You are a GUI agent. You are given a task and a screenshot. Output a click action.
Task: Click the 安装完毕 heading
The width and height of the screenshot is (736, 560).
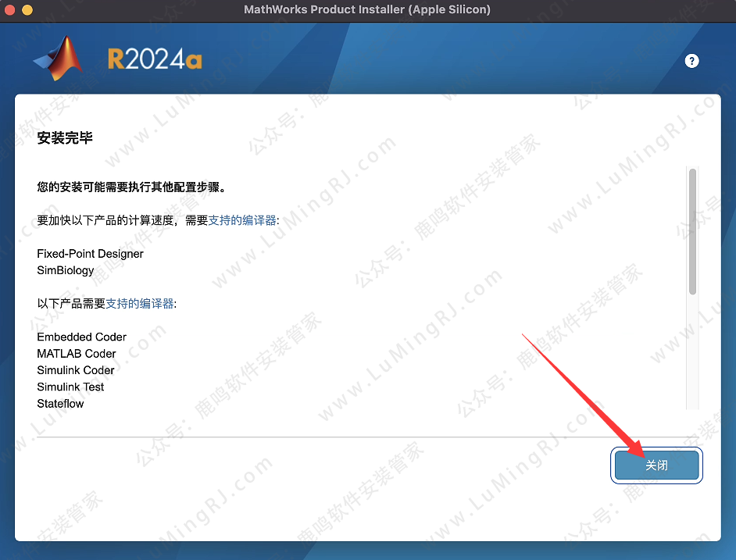[x=65, y=137]
